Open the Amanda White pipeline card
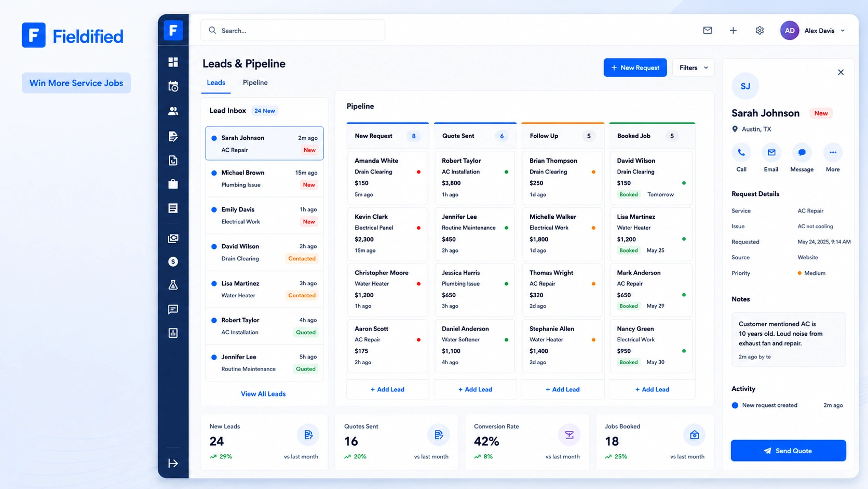This screenshot has width=868, height=489. pos(387,177)
